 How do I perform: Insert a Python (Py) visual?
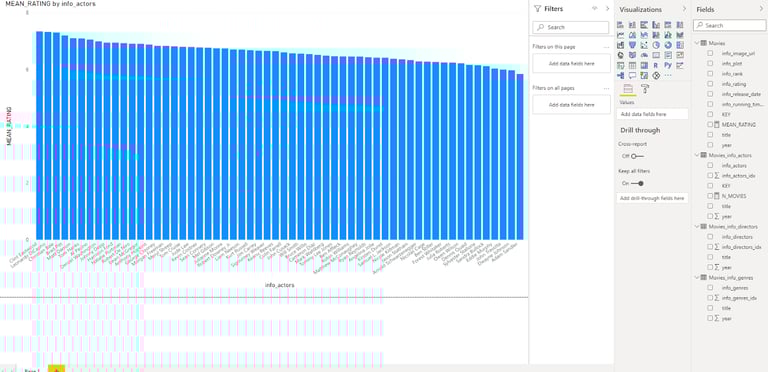point(668,65)
